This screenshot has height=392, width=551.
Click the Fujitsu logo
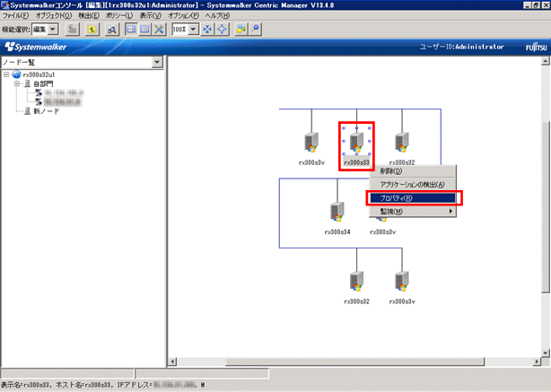tap(537, 47)
